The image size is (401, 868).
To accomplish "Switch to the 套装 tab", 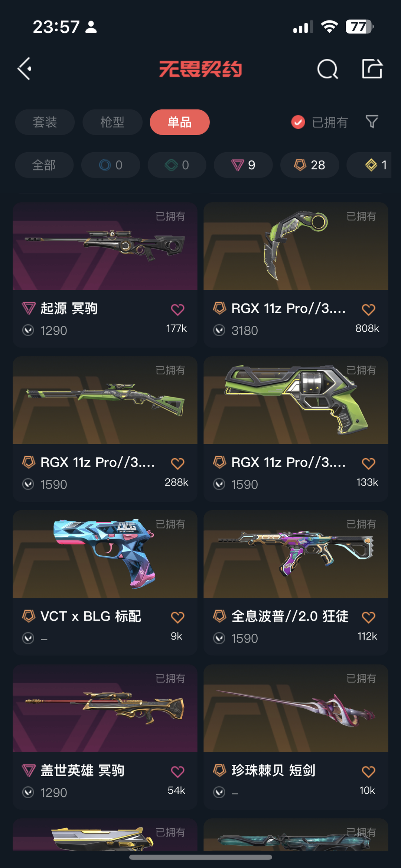I will pos(45,122).
